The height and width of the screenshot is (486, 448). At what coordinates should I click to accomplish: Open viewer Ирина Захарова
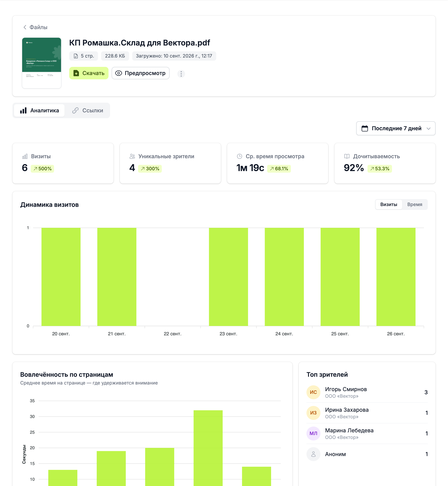[367, 413]
